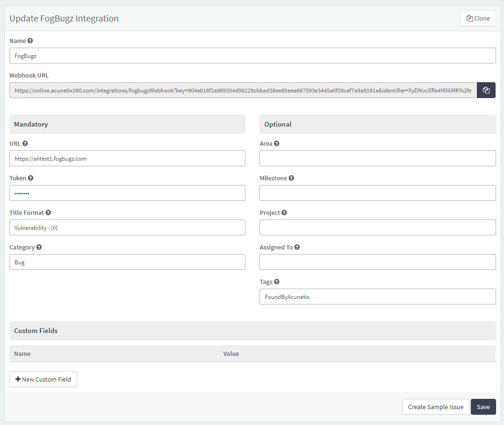Show help tooltip for Title Format

[48, 212]
